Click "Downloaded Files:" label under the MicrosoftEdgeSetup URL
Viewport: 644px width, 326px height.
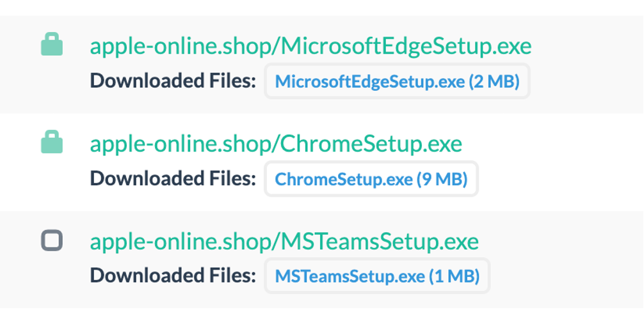(173, 81)
